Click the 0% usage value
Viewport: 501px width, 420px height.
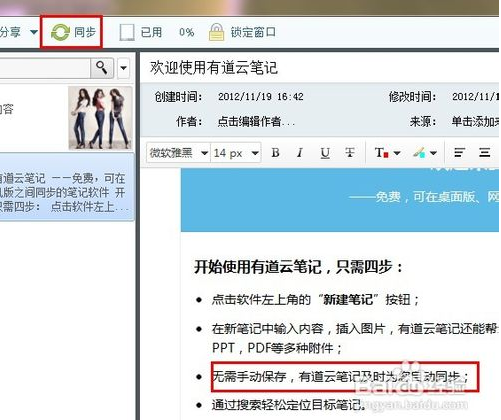click(186, 32)
